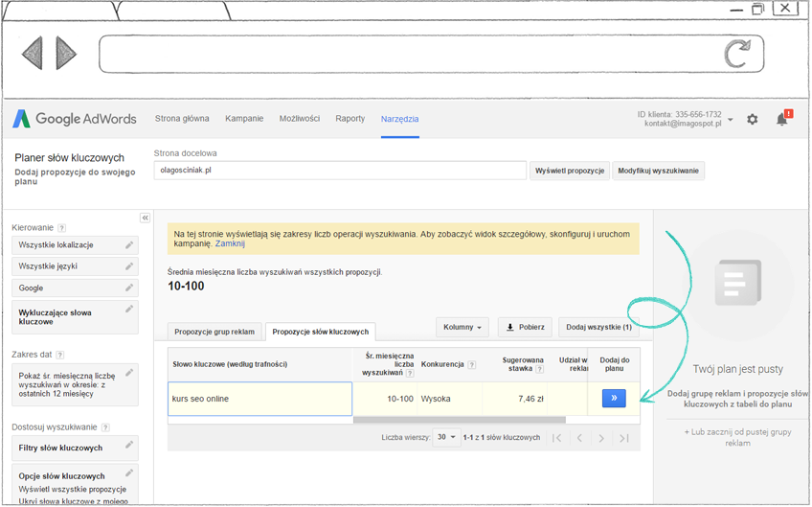Click Lub zacznij od pustej grupy reklam

pyautogui.click(x=737, y=438)
